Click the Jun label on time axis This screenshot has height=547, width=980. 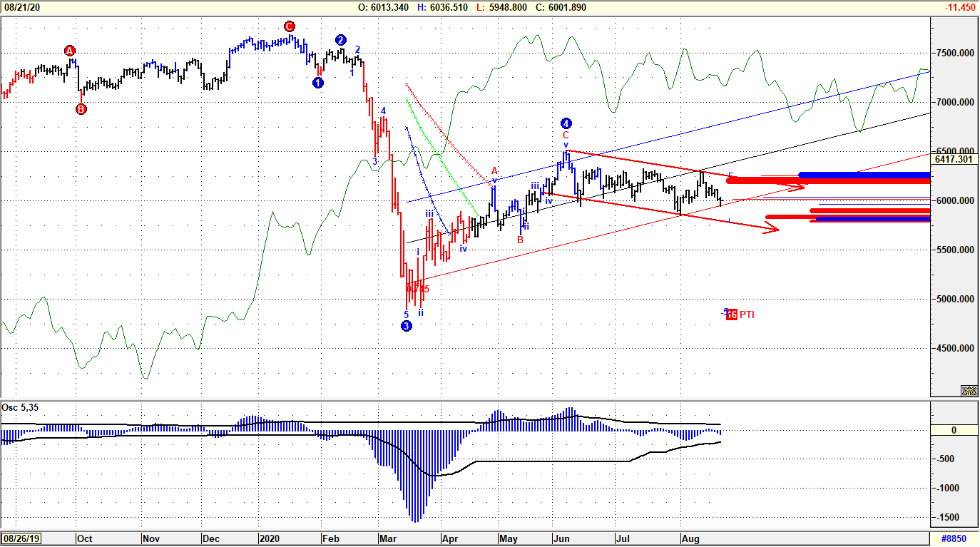(561, 539)
